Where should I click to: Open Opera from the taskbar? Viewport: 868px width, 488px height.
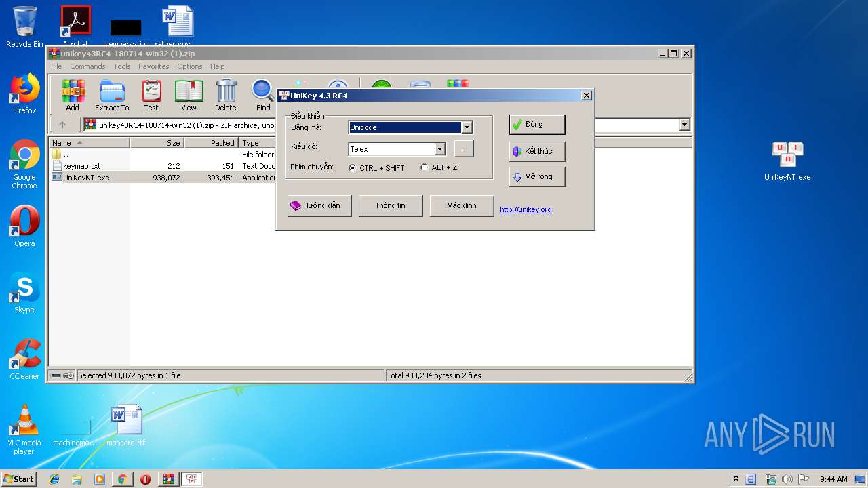(x=145, y=479)
